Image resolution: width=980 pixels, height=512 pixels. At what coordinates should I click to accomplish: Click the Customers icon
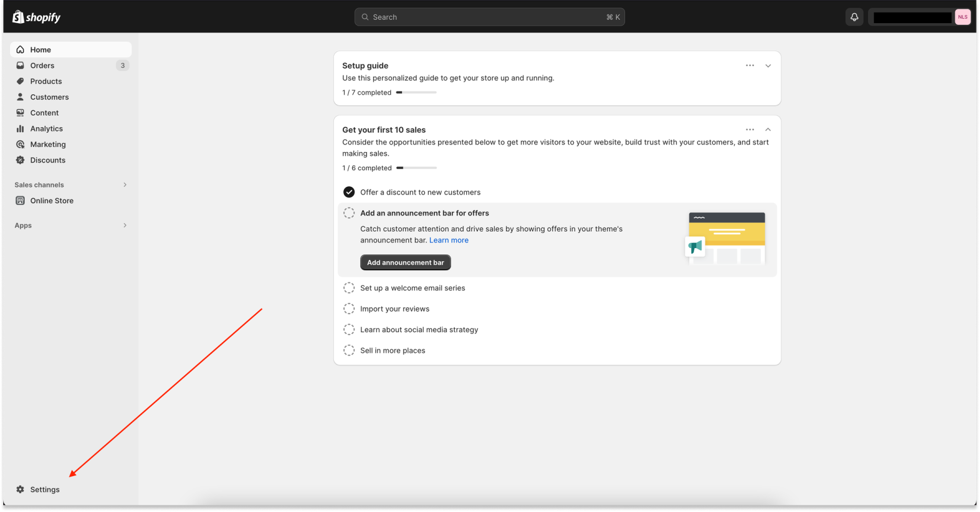click(x=20, y=96)
